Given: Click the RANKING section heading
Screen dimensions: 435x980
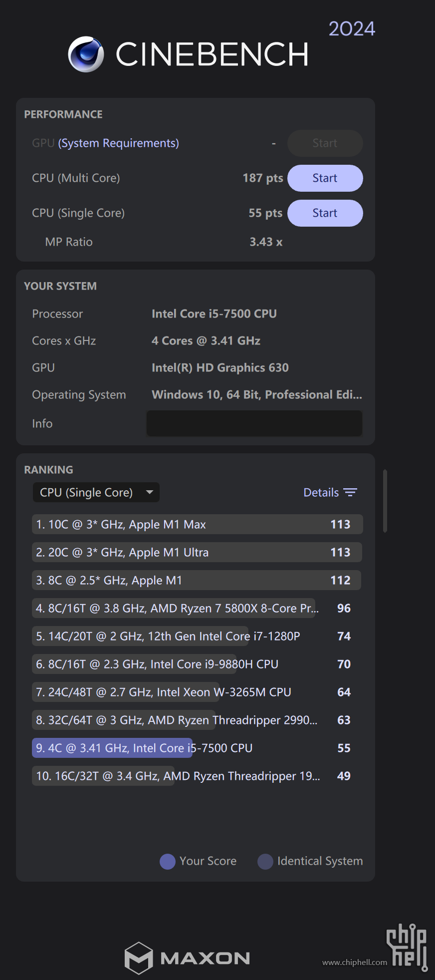Looking at the screenshot, I should pos(48,470).
